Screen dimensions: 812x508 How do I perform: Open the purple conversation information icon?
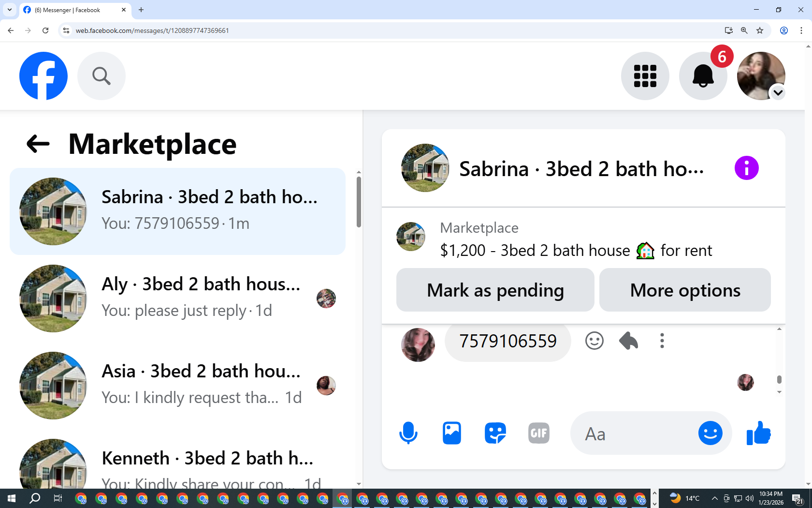coord(747,168)
